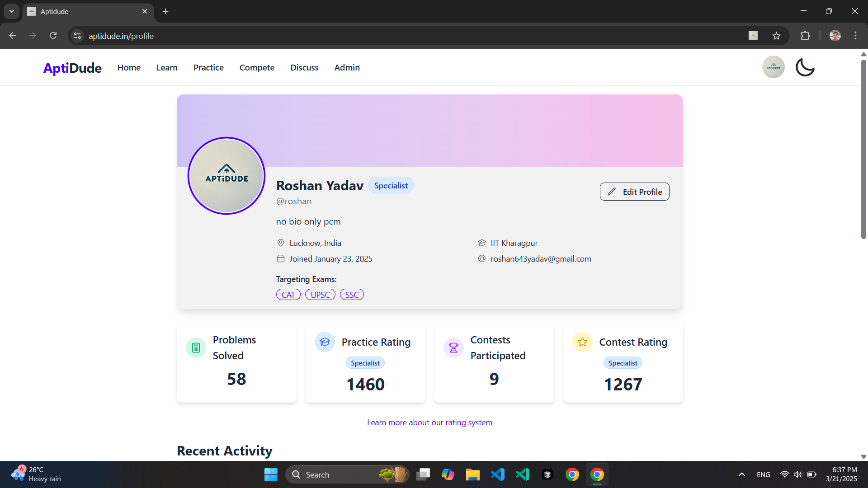
Task: Show hidden system tray icons chevron
Action: click(x=741, y=474)
